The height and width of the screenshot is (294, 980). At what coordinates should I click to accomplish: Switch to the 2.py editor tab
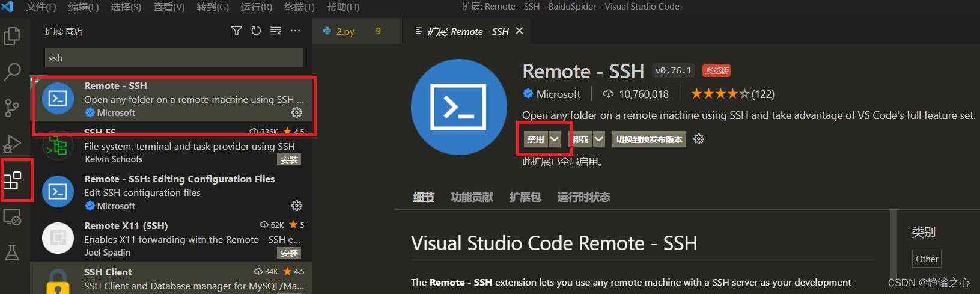[357, 31]
